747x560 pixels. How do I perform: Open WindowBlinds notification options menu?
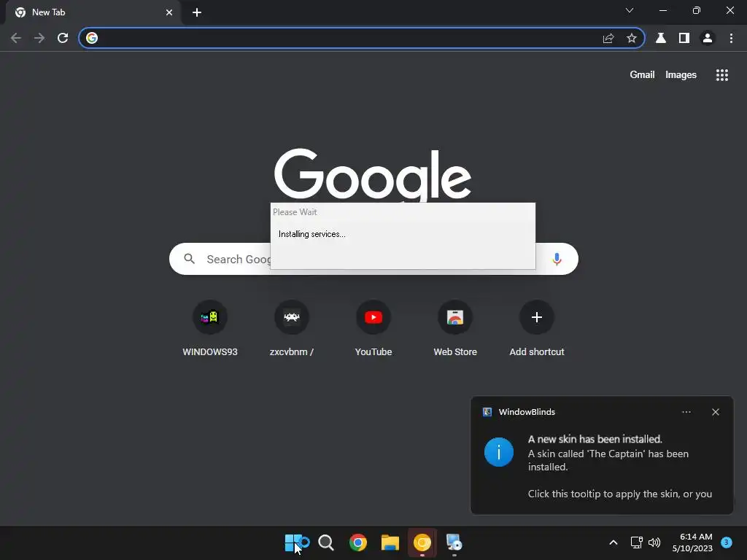tap(686, 412)
